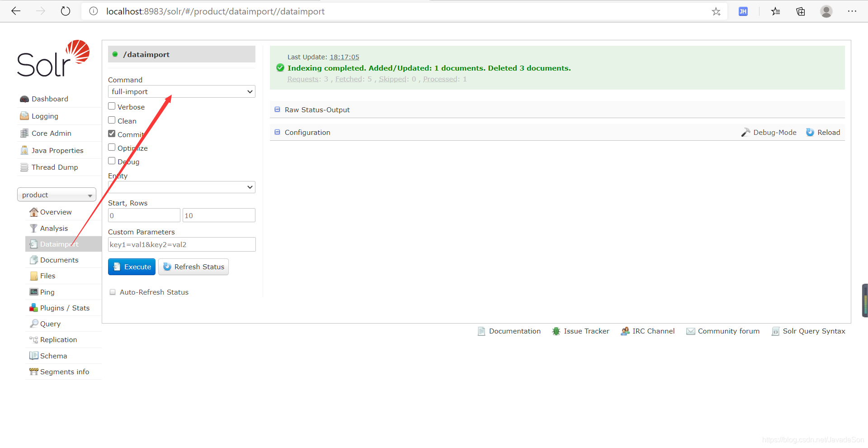Click the Schema book icon
This screenshot has width=868, height=448.
click(x=34, y=356)
